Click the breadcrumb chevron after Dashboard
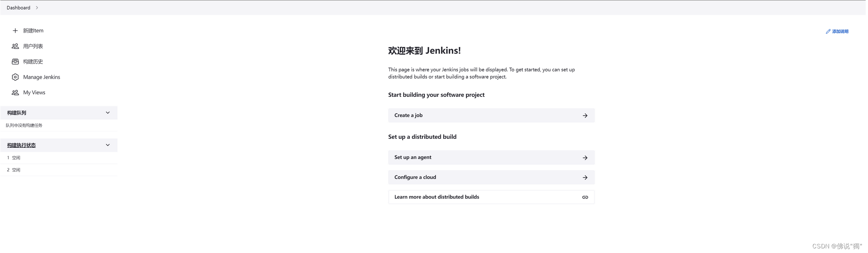This screenshot has width=868, height=253. (x=37, y=8)
